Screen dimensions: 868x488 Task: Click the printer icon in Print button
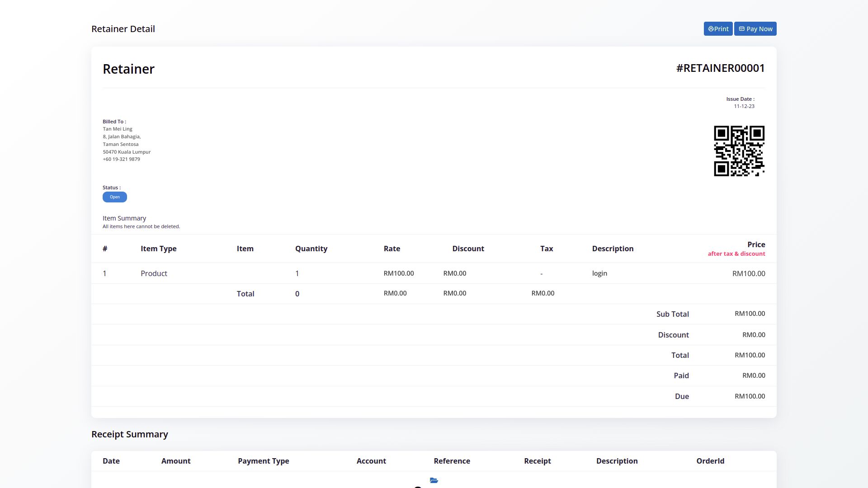tap(711, 29)
